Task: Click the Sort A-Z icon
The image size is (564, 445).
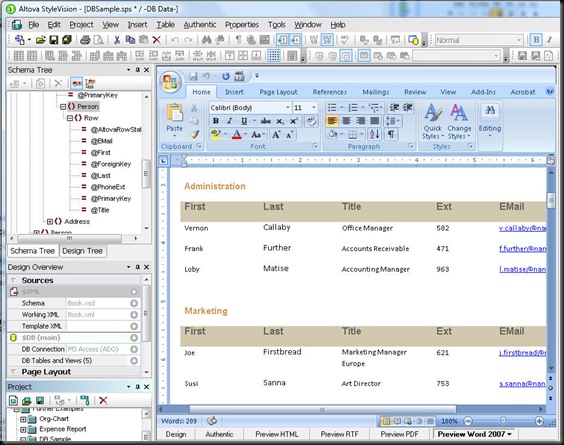Action: 374,135
